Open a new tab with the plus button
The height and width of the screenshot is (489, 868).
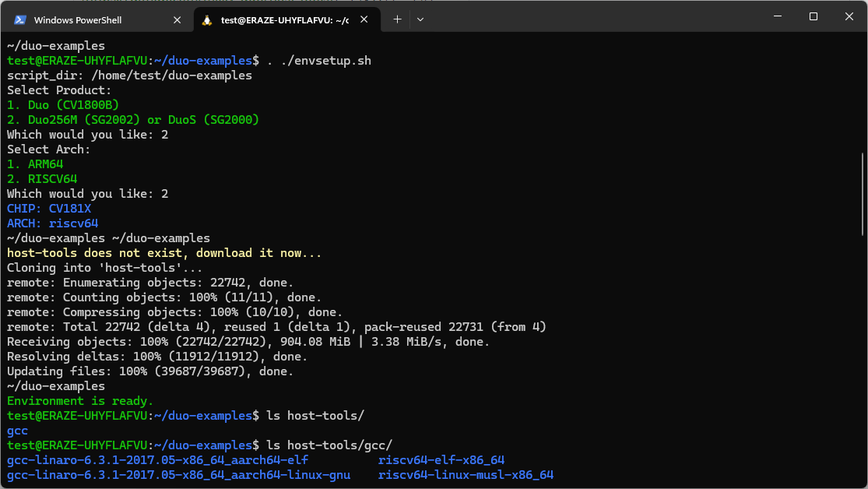(x=397, y=19)
